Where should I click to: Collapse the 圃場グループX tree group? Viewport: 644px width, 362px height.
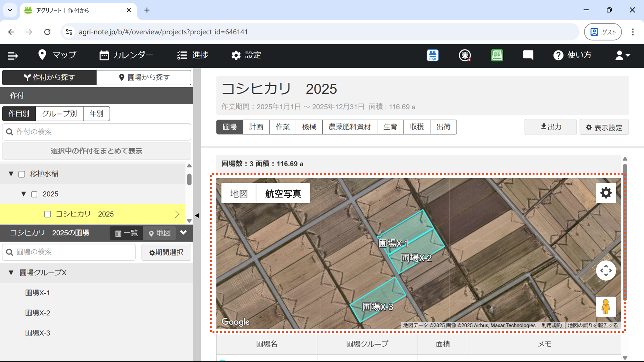11,273
